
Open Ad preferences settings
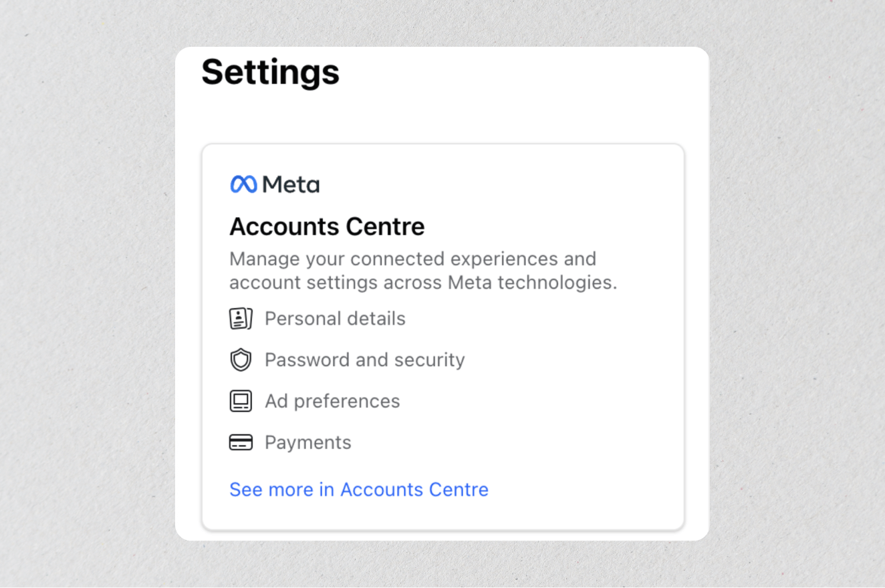[x=332, y=401]
